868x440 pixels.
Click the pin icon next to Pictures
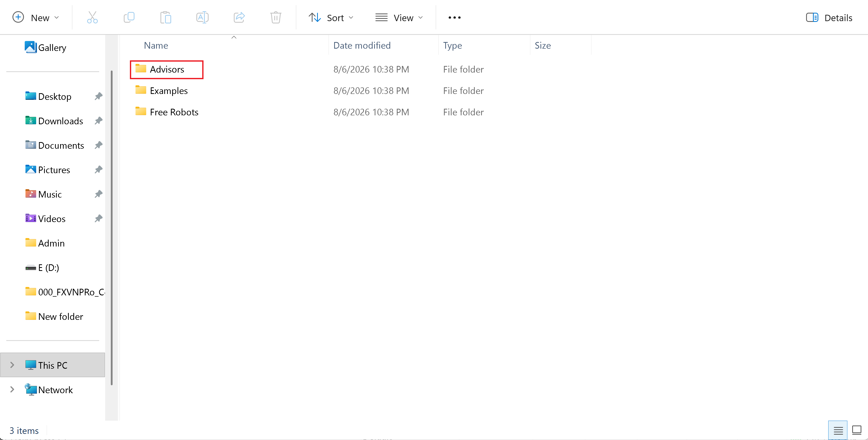coord(98,170)
